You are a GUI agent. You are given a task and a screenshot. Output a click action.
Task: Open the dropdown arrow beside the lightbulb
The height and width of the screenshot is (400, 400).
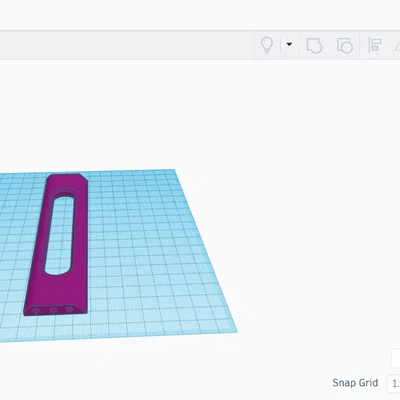[289, 44]
